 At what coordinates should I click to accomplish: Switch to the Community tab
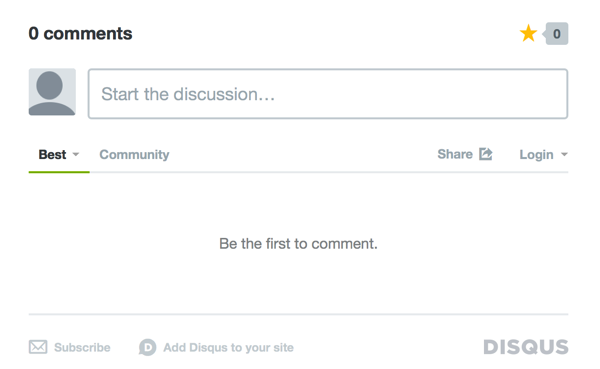point(134,155)
